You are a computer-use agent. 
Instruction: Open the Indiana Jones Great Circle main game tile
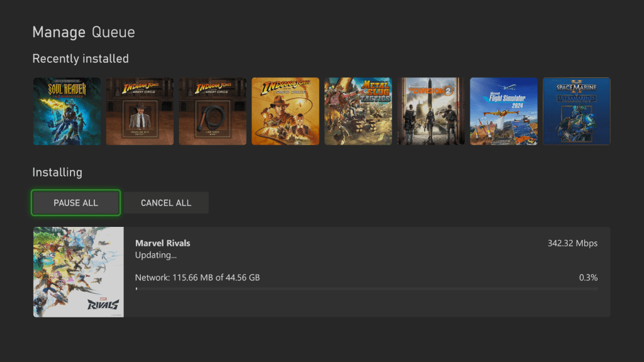[x=286, y=111]
